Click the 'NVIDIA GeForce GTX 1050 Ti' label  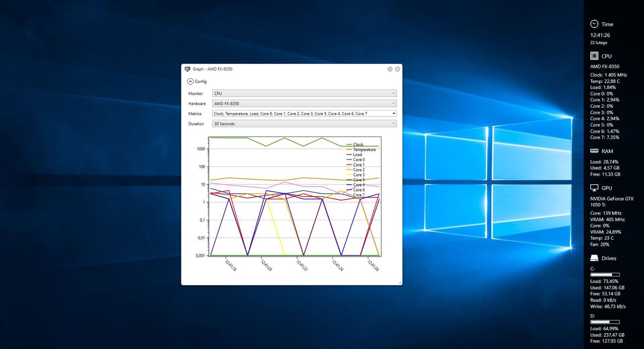click(612, 202)
